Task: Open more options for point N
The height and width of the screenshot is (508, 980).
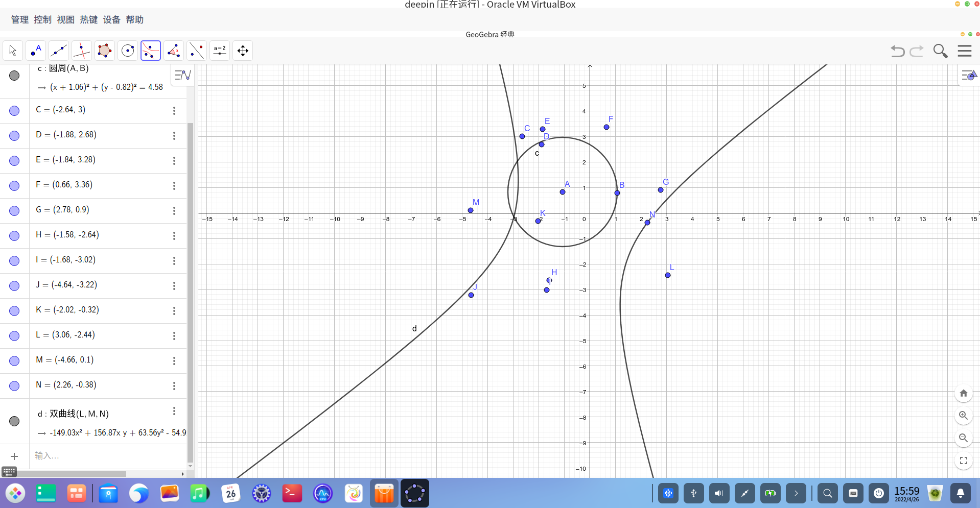Action: click(174, 386)
